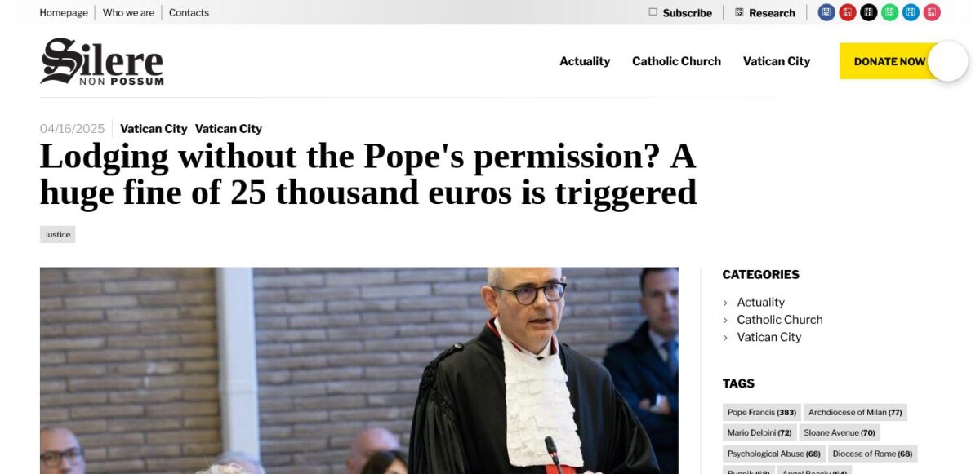Select Catholic Church in the Categories list
The image size is (980, 474).
point(780,320)
